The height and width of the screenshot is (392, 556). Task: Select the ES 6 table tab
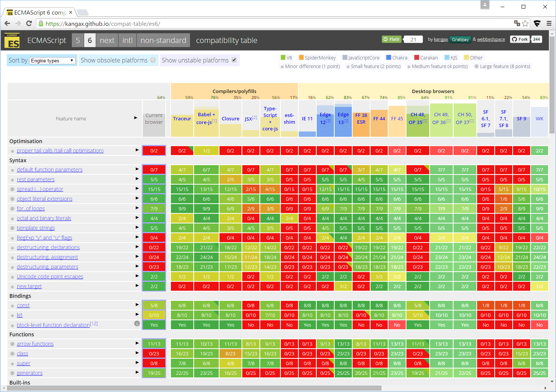90,40
